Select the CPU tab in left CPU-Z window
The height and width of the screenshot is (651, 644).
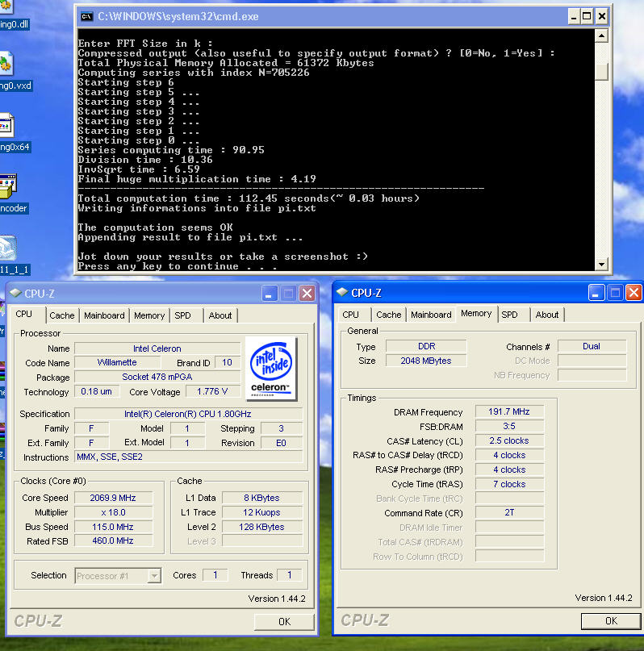tap(24, 315)
